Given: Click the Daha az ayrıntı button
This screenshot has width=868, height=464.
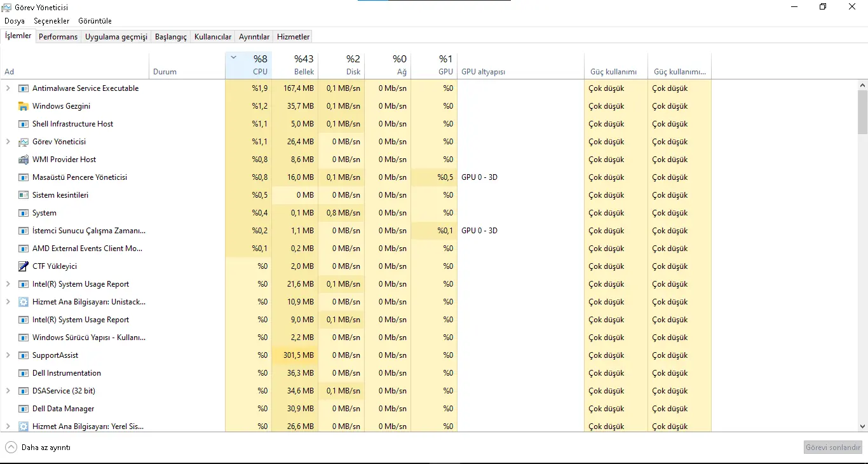Looking at the screenshot, I should 38,447.
